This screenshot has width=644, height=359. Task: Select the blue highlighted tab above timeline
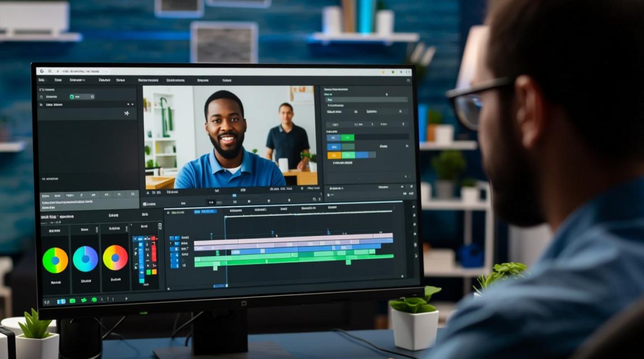click(x=205, y=211)
